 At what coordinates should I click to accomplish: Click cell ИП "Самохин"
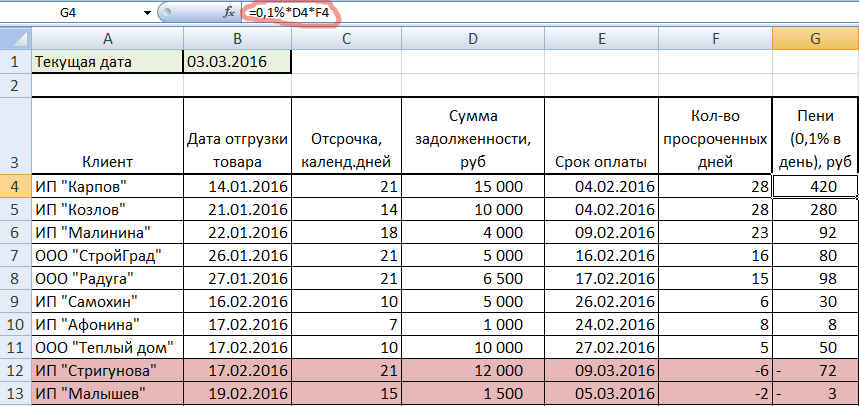(x=107, y=301)
